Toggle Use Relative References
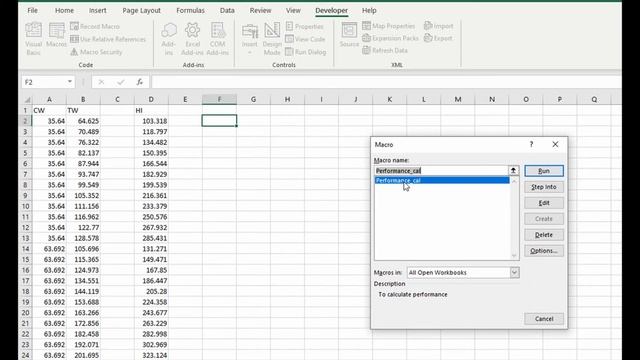The image size is (640, 360). pos(108,39)
